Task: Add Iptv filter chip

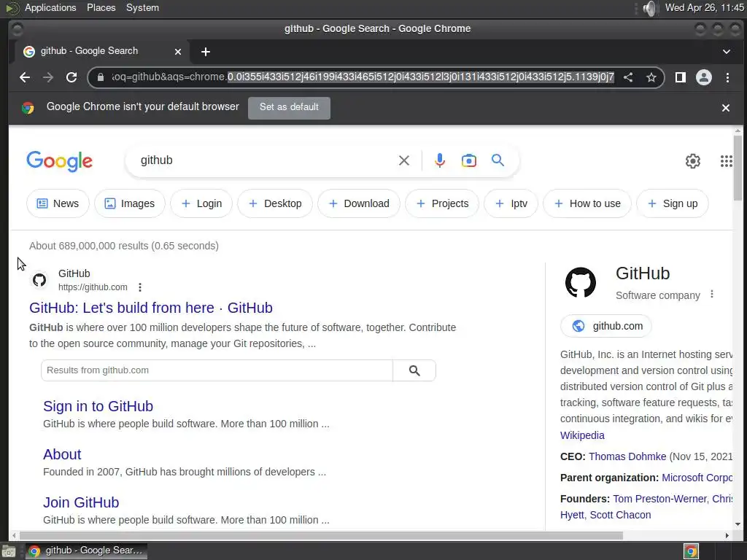Action: coord(511,203)
